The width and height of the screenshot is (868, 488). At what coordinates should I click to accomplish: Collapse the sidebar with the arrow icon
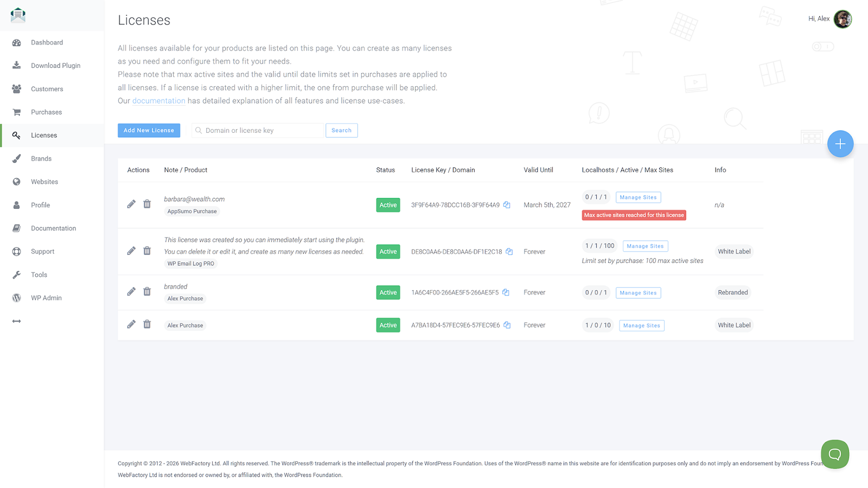[x=17, y=321]
